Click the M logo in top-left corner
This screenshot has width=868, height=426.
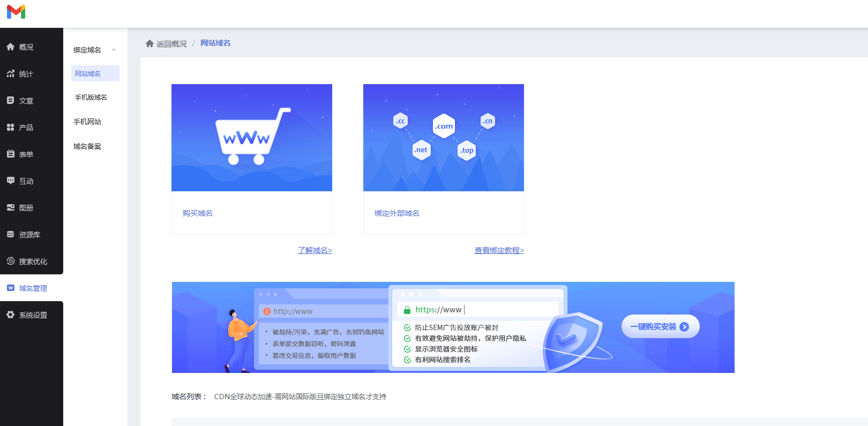16,12
